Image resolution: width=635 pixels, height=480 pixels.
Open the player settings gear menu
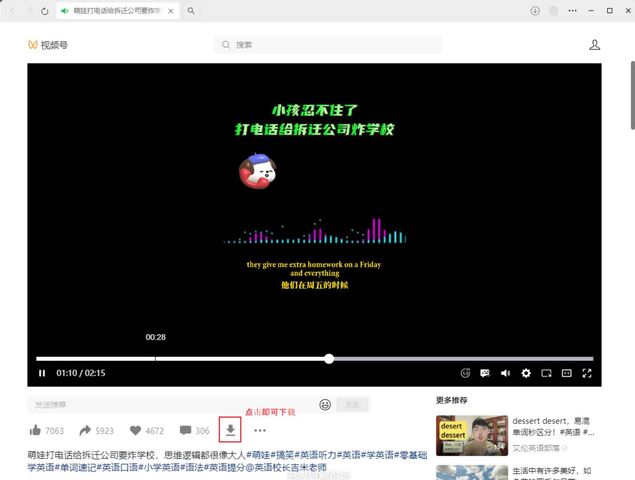coord(526,373)
